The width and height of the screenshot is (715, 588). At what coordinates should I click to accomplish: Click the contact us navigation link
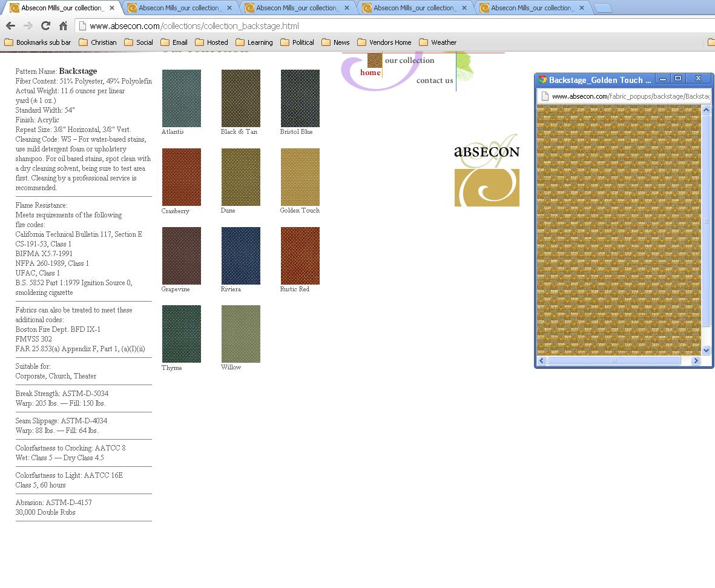(x=435, y=81)
